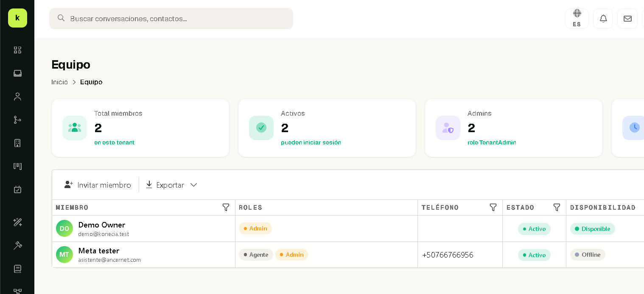Click the ES language globe button
Screen dimensions: 644x294
click(577, 19)
